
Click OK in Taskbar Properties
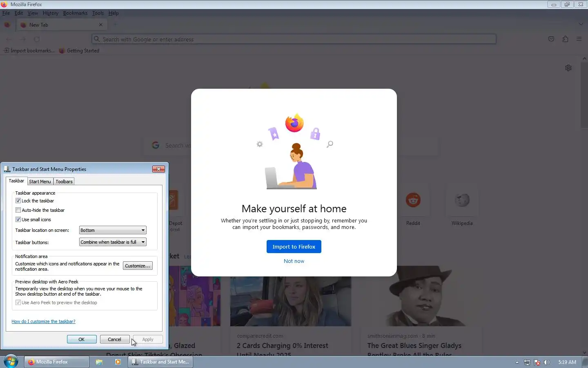(82, 339)
